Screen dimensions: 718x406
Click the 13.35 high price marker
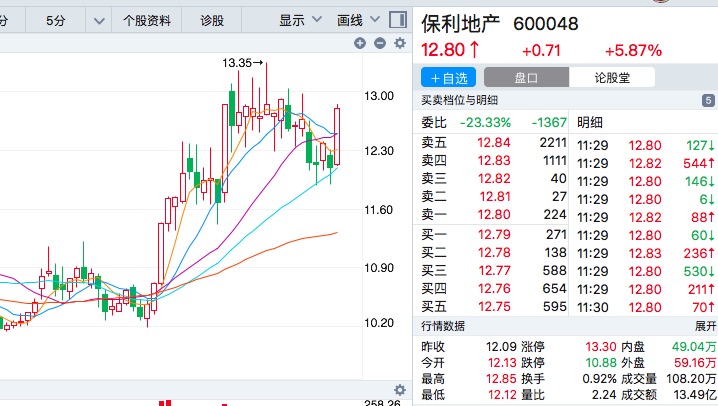point(242,63)
